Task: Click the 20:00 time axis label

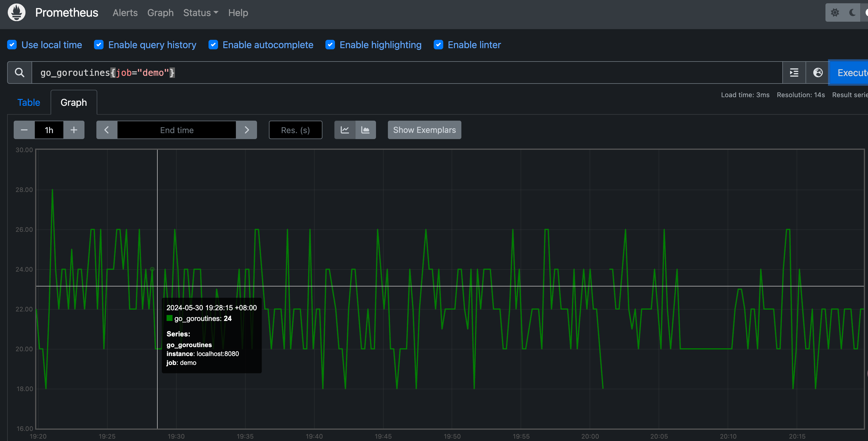Action: [x=590, y=436]
